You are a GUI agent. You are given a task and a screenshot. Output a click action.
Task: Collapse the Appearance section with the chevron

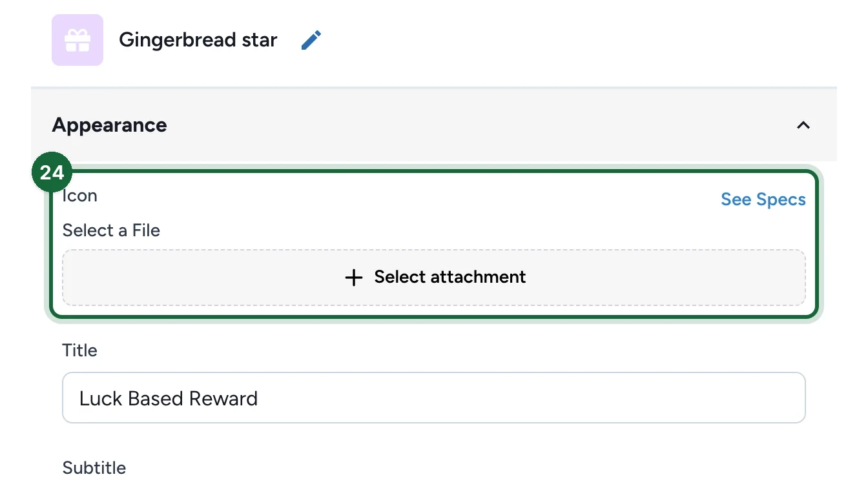click(x=803, y=125)
